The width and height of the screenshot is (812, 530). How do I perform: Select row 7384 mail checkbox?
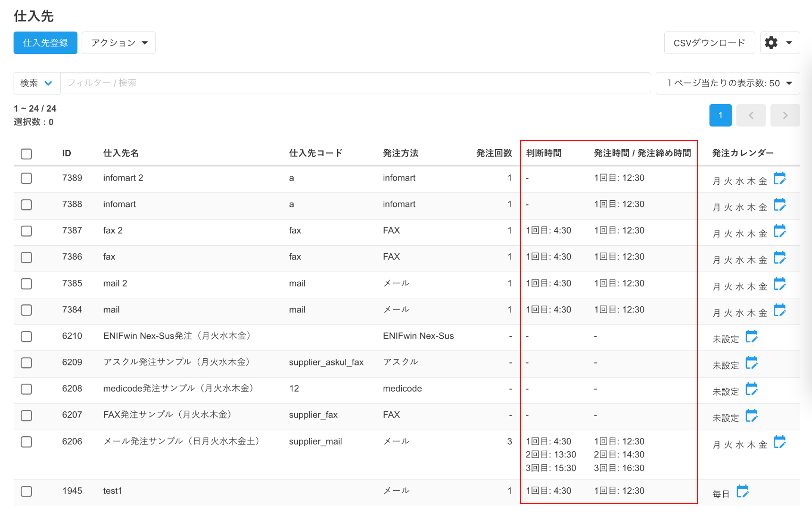click(26, 310)
